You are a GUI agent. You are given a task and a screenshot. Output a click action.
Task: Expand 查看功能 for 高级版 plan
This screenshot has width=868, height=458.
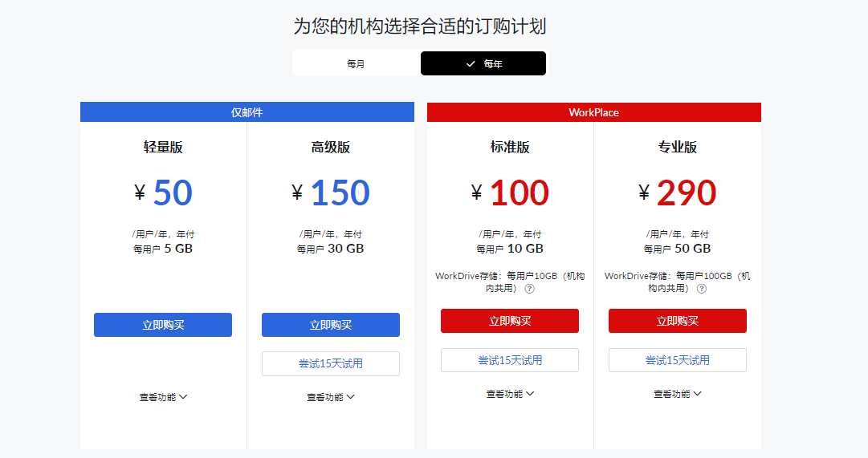coord(331,397)
